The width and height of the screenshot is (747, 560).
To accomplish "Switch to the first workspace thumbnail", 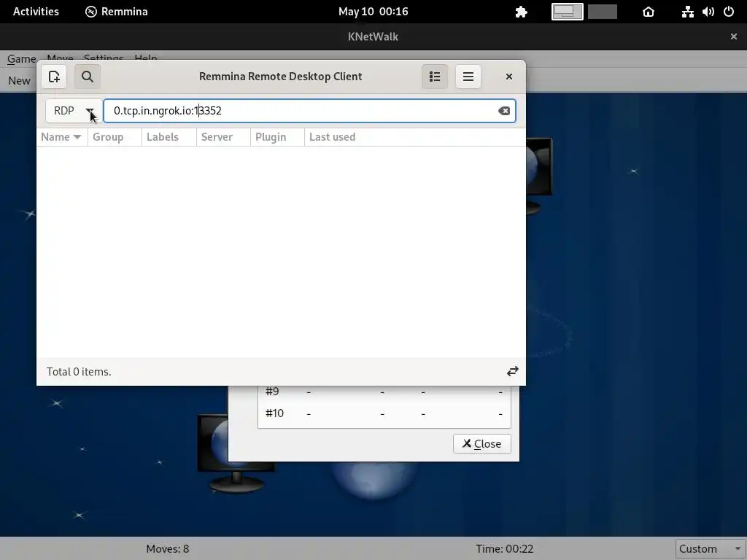I will click(567, 12).
